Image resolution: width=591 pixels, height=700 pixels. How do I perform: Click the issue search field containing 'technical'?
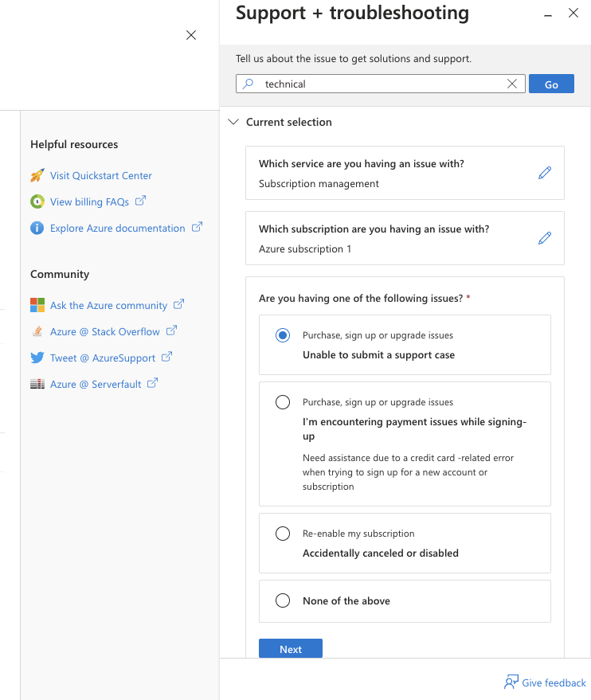click(380, 84)
